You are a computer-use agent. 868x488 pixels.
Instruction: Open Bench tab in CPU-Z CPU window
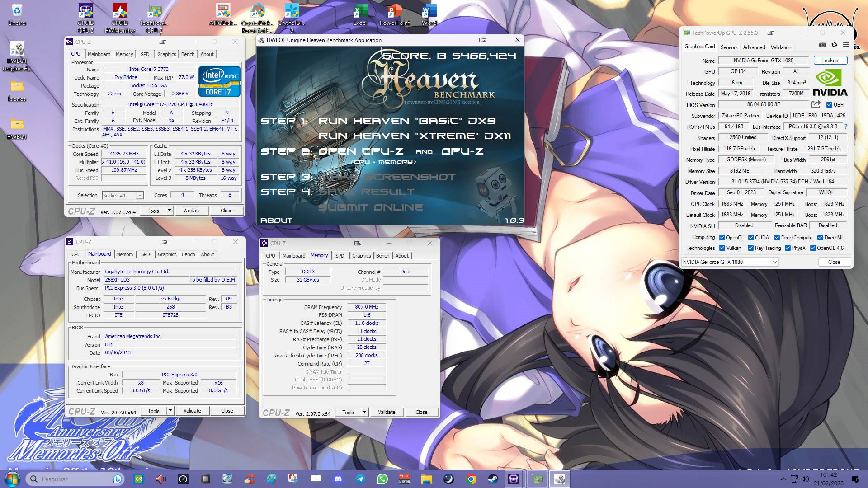[188, 54]
